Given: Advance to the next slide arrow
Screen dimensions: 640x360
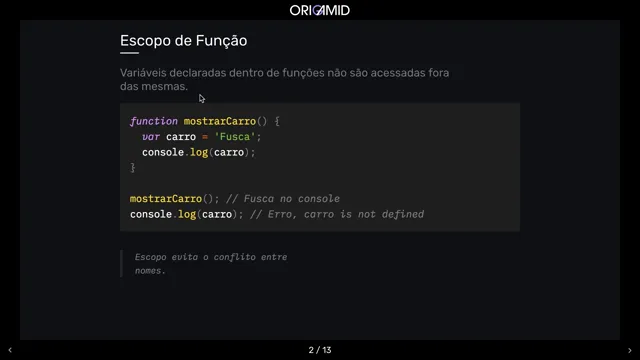Looking at the screenshot, I should (630, 350).
